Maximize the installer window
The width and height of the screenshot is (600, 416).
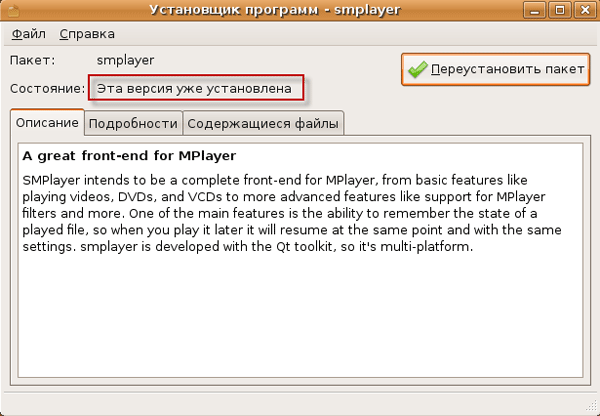coord(559,10)
